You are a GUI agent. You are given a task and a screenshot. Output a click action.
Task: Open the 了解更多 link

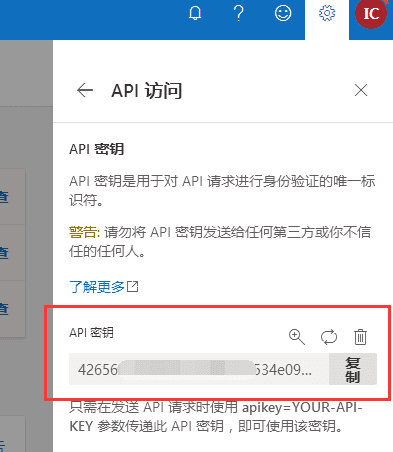tap(97, 287)
